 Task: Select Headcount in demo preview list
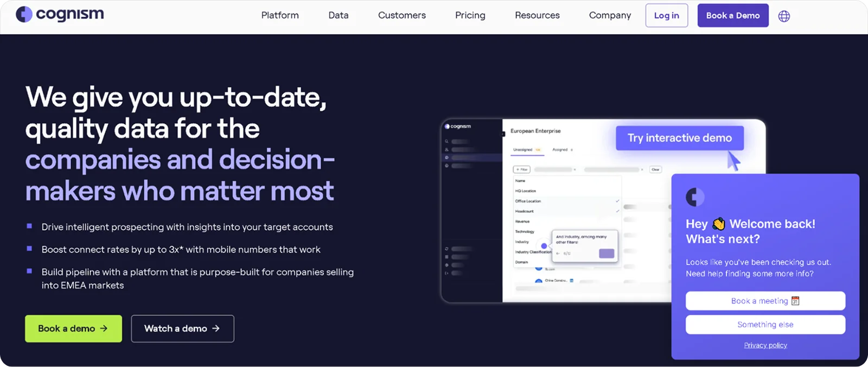[x=567, y=211]
